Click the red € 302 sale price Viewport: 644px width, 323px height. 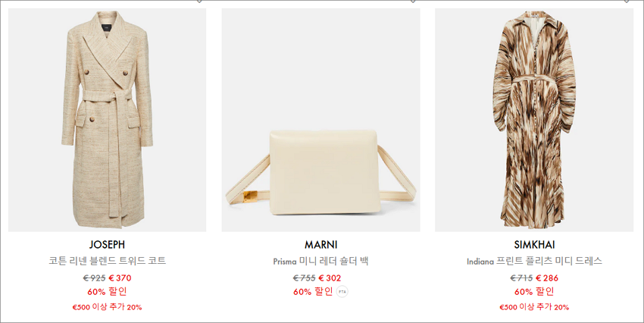tap(330, 278)
